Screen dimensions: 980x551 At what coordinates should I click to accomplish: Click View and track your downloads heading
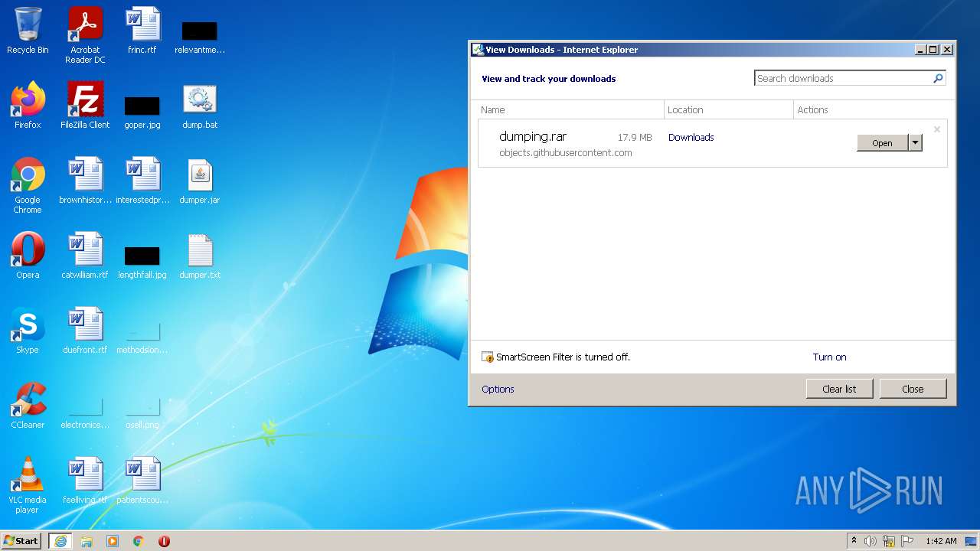tap(548, 79)
